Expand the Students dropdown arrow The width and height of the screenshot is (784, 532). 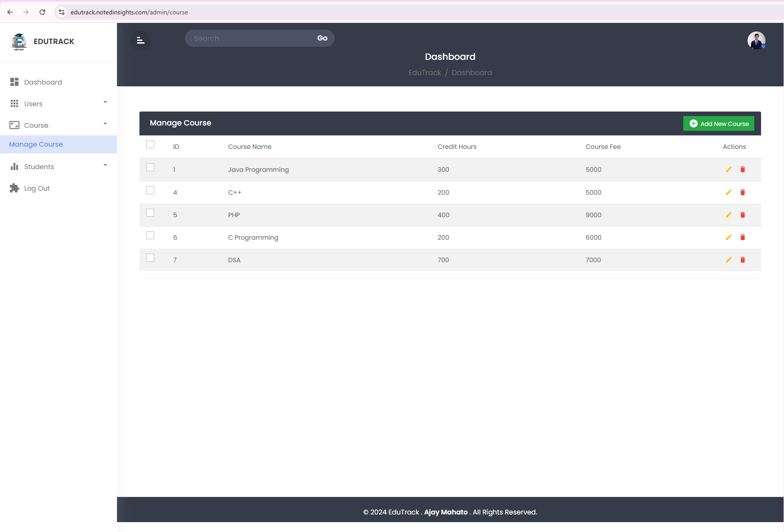click(x=105, y=165)
